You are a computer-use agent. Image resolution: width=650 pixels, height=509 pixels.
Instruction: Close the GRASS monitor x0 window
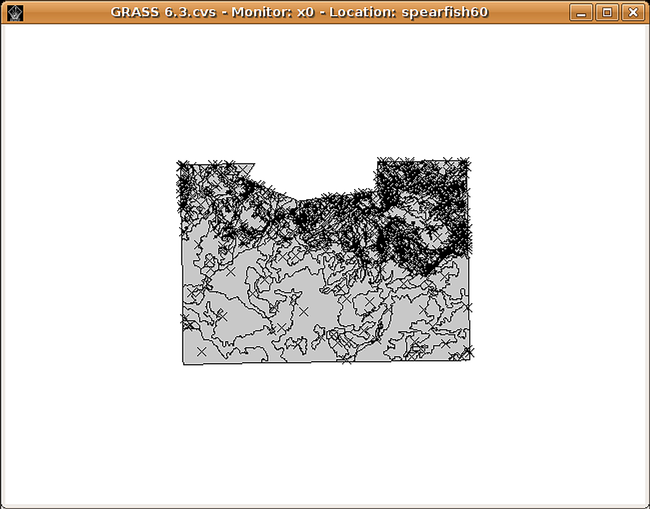point(633,12)
